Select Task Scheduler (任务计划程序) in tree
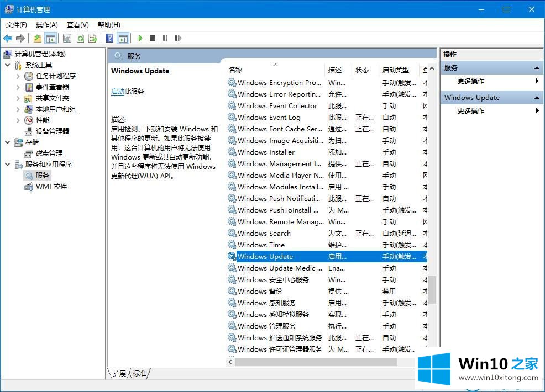 pyautogui.click(x=56, y=76)
